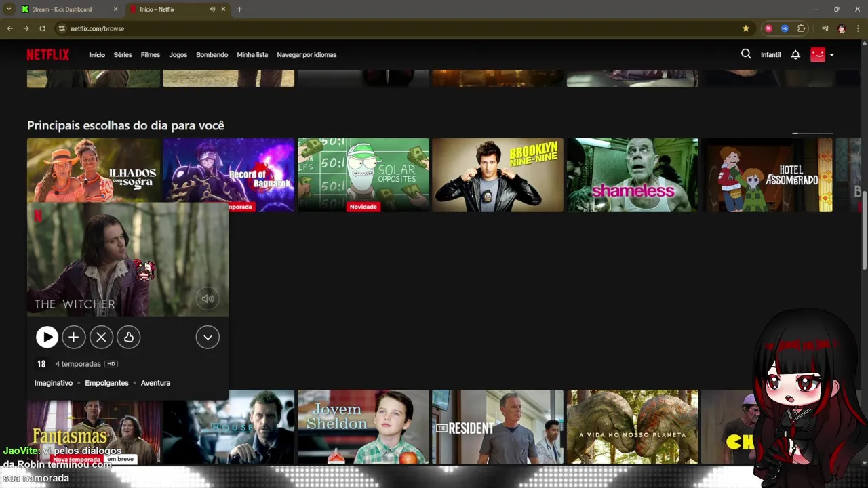Open Solar Opposites thumbnail
868x488 pixels.
(363, 175)
